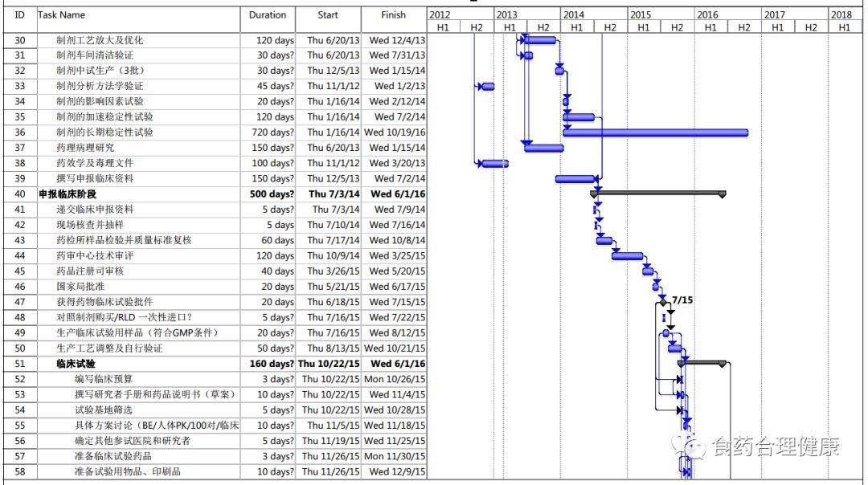Select row 40 申报临床阶段 summary task

215,194
